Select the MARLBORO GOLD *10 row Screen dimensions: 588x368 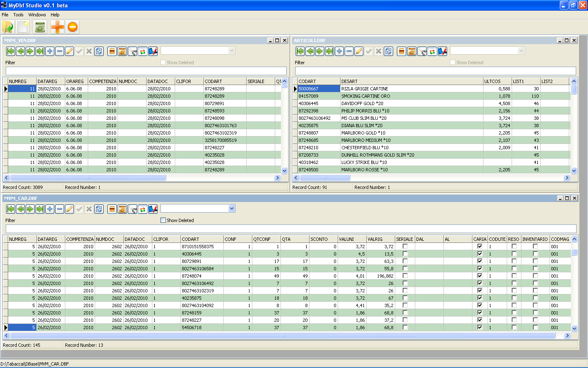point(431,133)
